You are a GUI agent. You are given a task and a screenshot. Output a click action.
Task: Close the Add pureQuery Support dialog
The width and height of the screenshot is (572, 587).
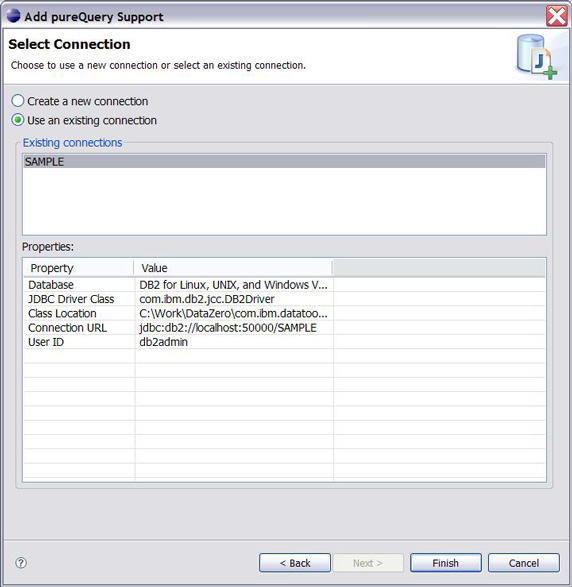557,16
